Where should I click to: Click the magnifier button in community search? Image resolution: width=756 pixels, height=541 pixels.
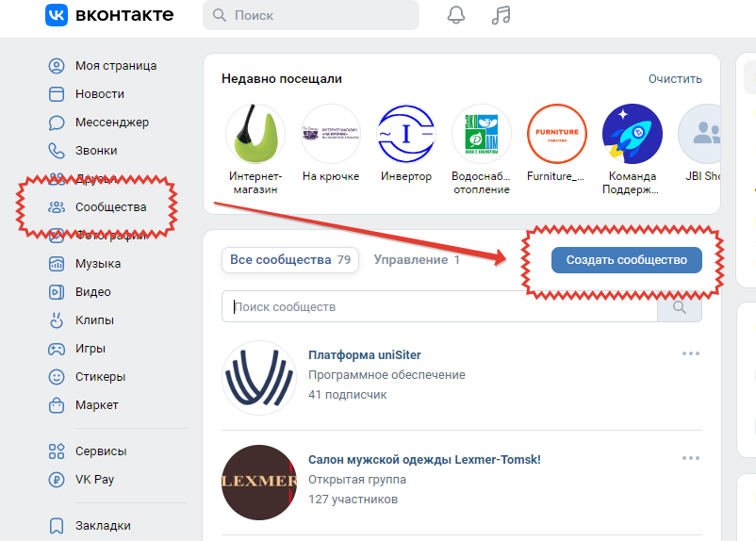[680, 307]
